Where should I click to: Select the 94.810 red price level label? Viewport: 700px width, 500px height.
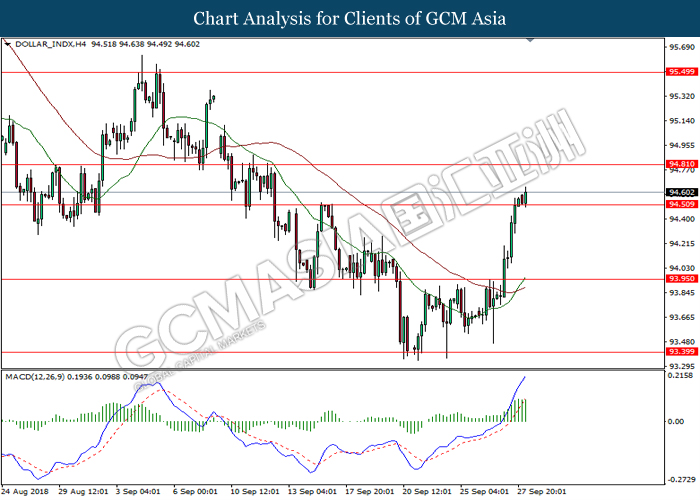[681, 164]
